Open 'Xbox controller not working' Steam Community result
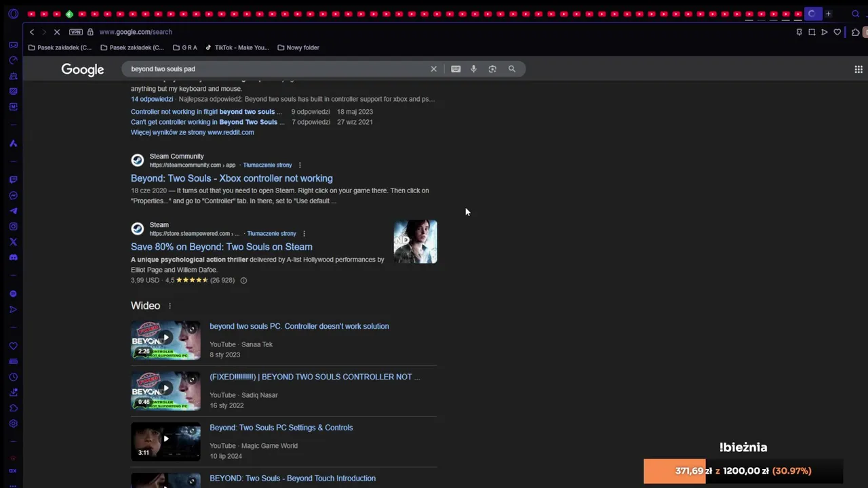The height and width of the screenshot is (488, 868). [x=232, y=178]
